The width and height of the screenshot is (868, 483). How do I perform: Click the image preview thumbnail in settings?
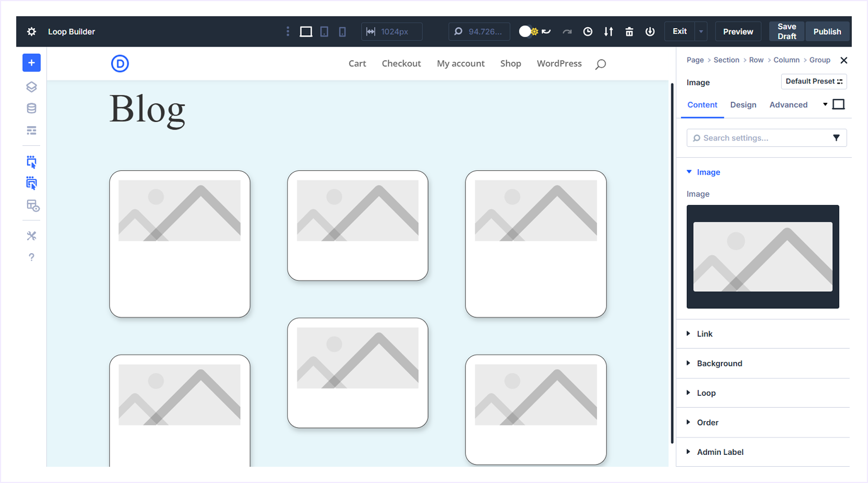(763, 256)
